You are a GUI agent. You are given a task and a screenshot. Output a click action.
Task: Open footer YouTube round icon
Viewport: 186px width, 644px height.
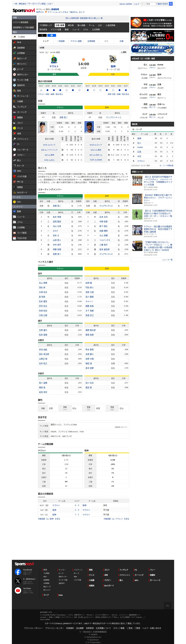(18, 590)
